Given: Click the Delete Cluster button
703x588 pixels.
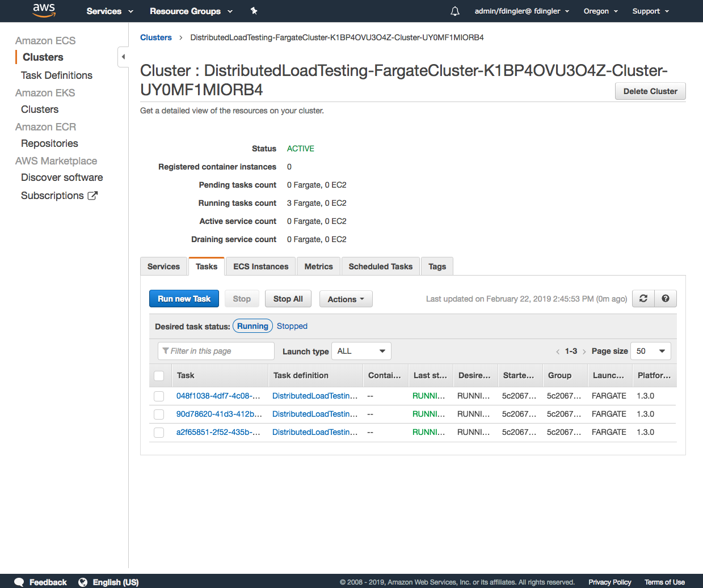Looking at the screenshot, I should pyautogui.click(x=650, y=91).
